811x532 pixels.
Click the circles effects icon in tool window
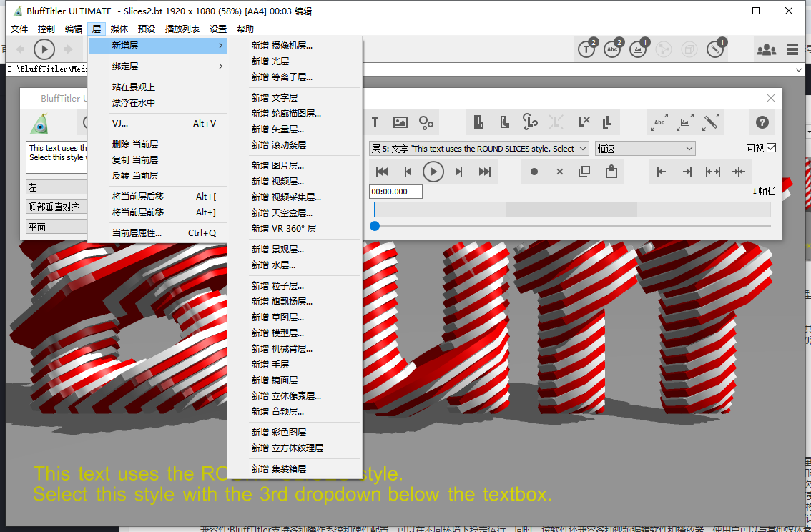pos(426,122)
